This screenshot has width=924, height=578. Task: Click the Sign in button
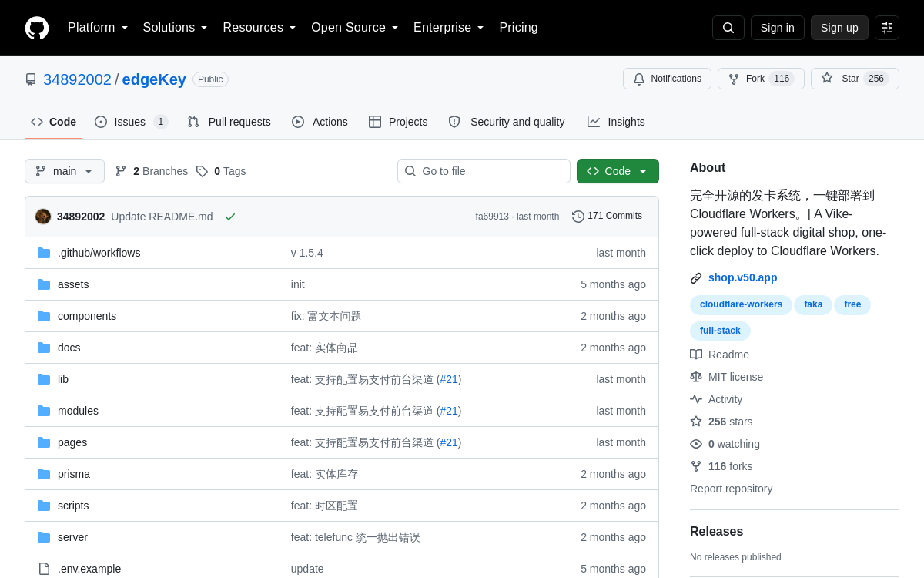coord(778,28)
